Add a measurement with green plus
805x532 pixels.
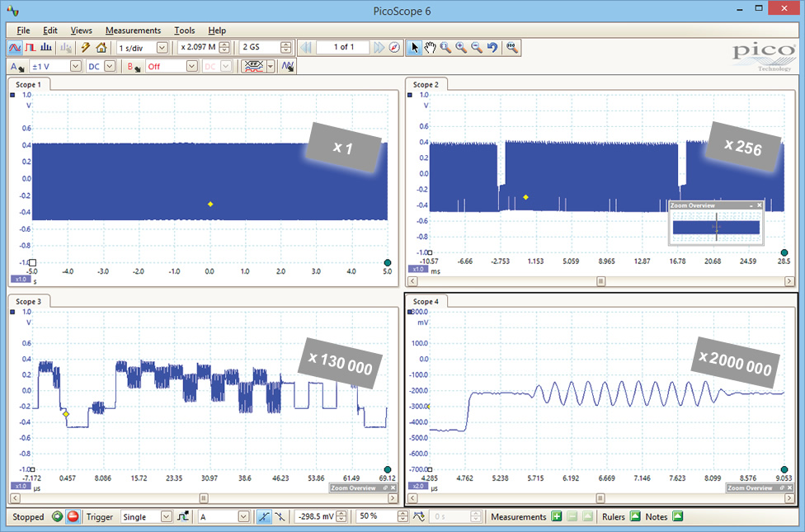(557, 516)
